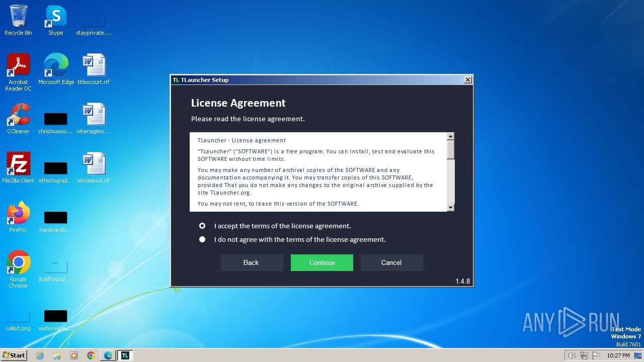The width and height of the screenshot is (644, 362).
Task: Open Chrome from the taskbar
Action: pos(91,355)
